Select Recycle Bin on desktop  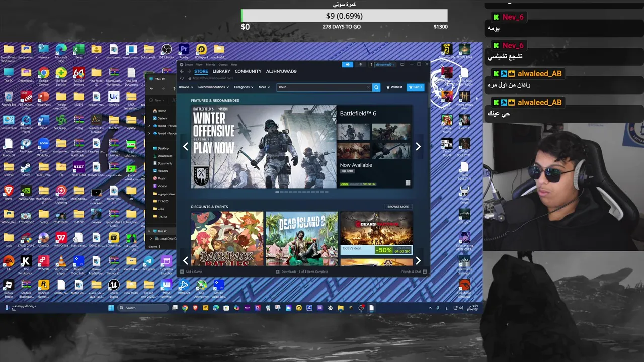pyautogui.click(x=9, y=99)
